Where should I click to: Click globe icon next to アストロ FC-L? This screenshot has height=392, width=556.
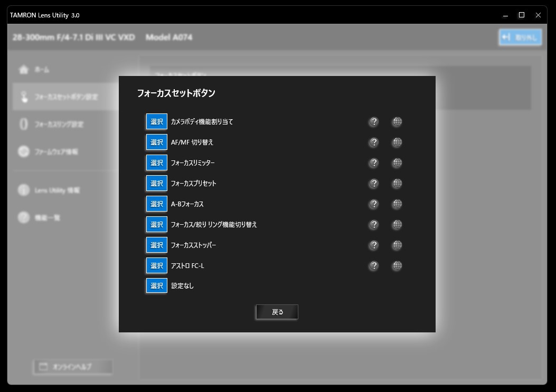click(397, 266)
